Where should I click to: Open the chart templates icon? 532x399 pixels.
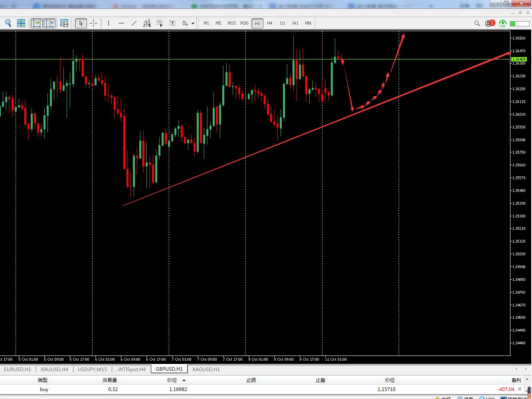(x=64, y=23)
